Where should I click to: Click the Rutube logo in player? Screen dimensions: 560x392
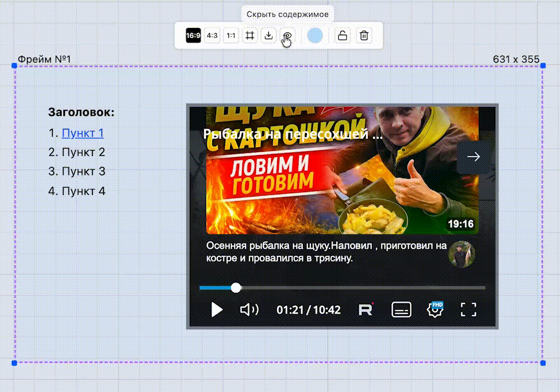[366, 310]
